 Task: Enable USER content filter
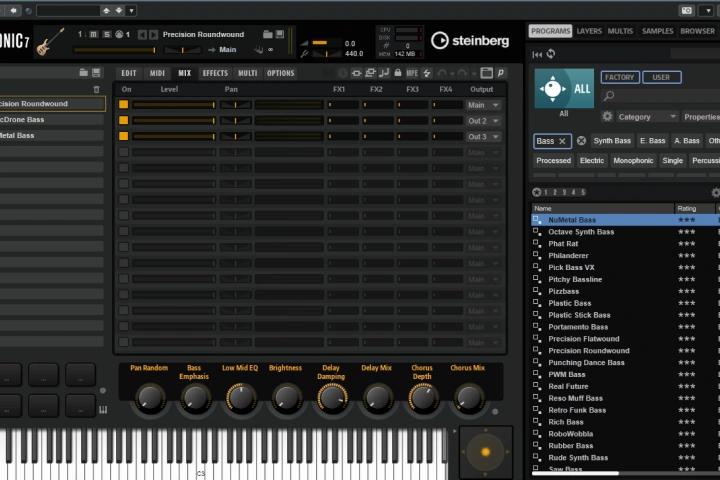click(661, 77)
